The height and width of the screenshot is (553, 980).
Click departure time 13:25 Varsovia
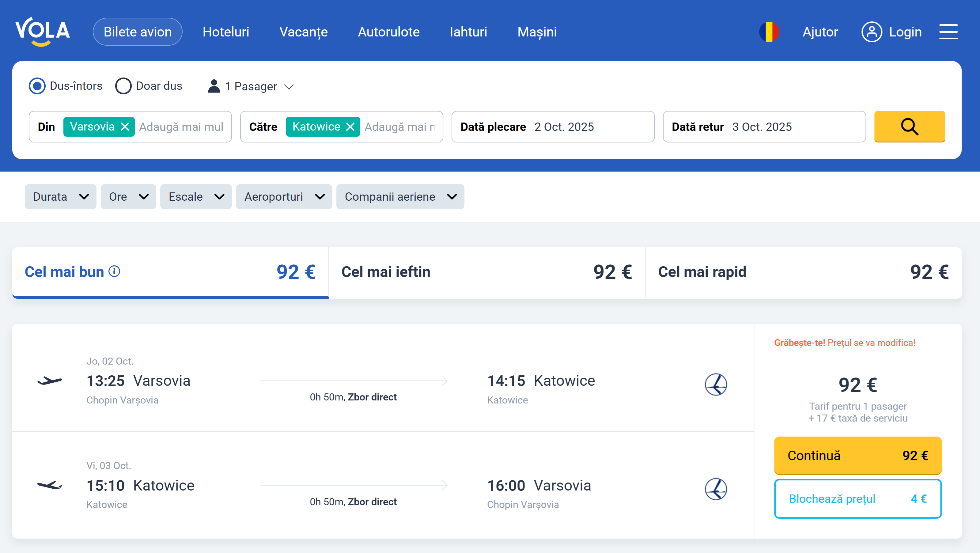tap(138, 381)
